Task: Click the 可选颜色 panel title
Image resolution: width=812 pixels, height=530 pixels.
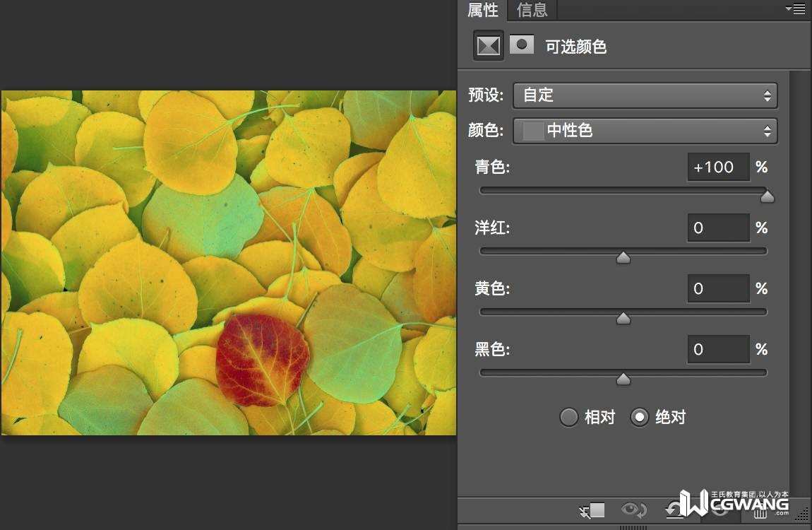Action: tap(576, 47)
